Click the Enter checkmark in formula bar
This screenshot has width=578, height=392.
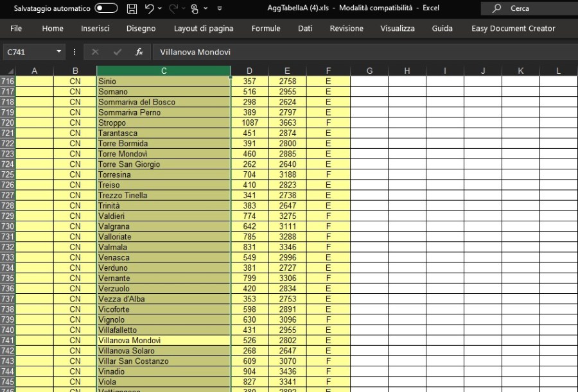pos(117,52)
